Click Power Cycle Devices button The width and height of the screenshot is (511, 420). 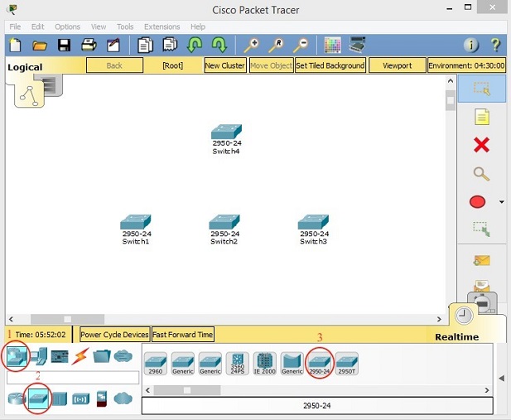(115, 335)
